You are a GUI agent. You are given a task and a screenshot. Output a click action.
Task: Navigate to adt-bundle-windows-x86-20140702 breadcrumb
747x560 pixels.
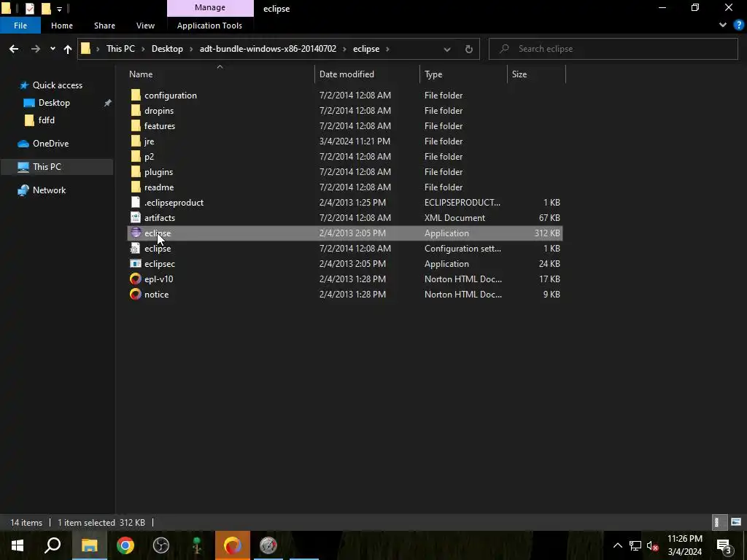(268, 49)
